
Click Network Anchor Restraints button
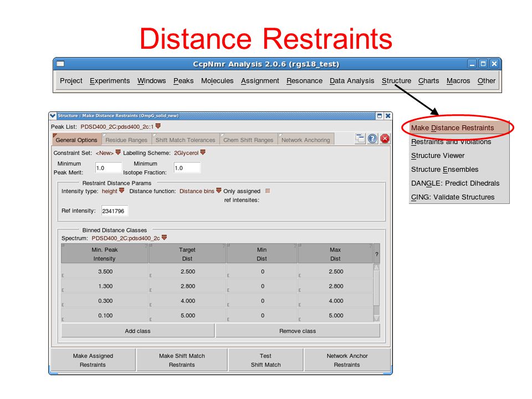(347, 360)
